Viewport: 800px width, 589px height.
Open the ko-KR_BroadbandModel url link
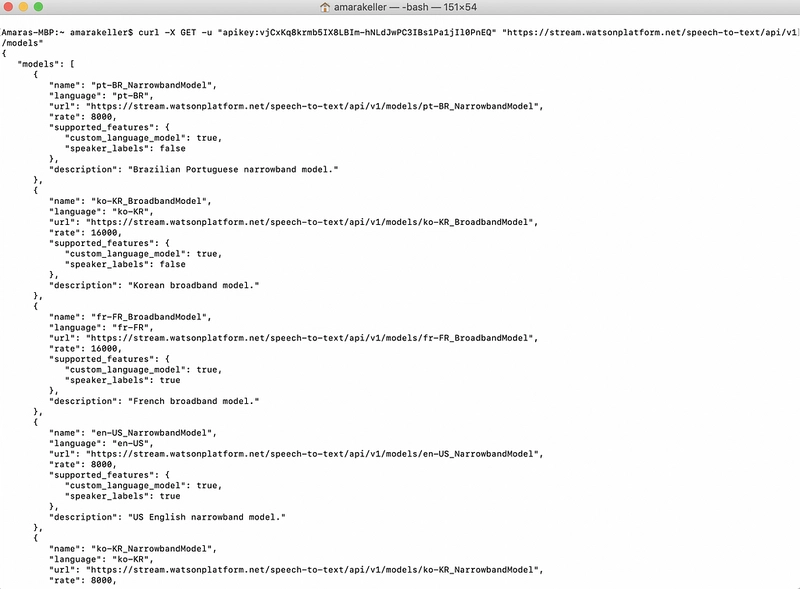pos(311,222)
